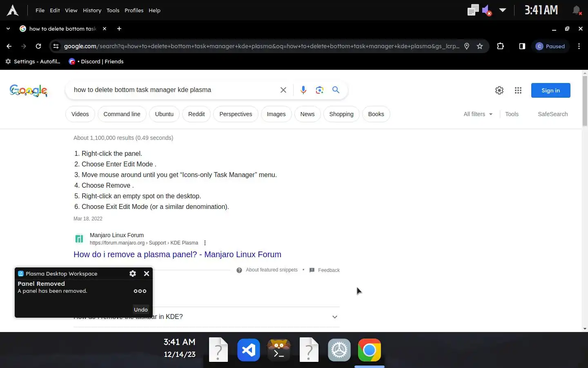Filter results by Videos
The width and height of the screenshot is (588, 368).
click(x=80, y=114)
